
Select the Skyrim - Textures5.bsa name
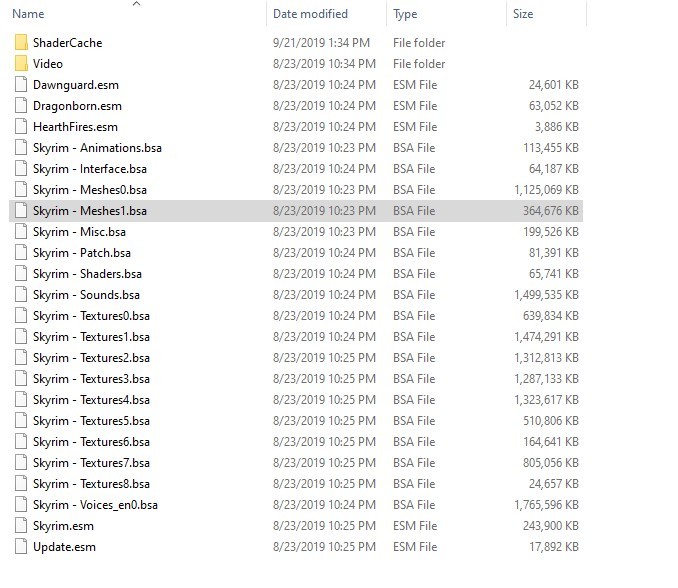pyautogui.click(x=92, y=421)
